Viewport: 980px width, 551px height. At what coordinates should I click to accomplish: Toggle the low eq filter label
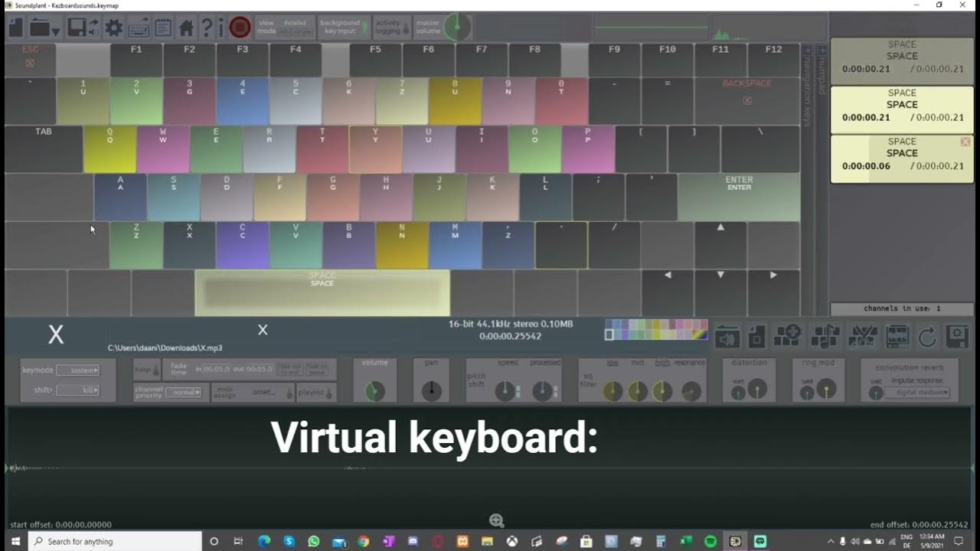coord(612,363)
